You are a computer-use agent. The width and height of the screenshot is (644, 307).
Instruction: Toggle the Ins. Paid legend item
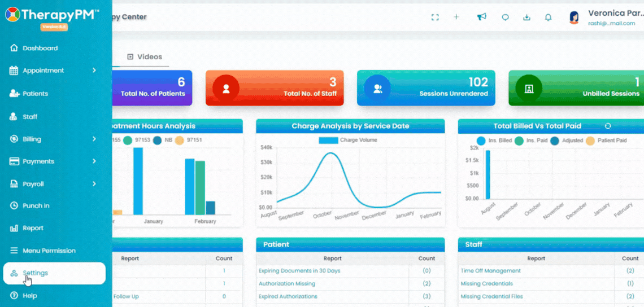pos(531,141)
